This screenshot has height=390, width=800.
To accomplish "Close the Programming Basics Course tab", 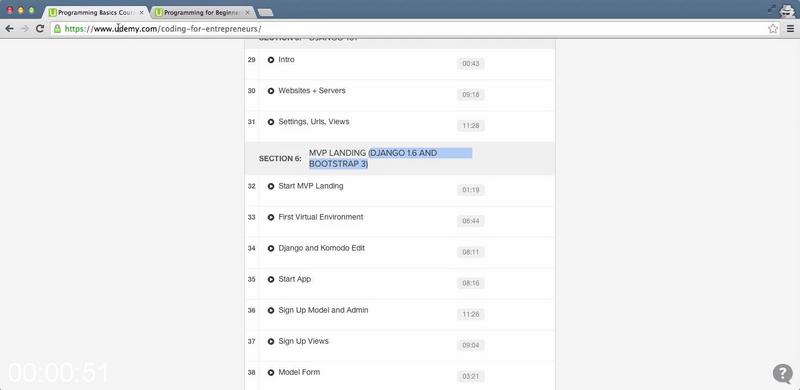I will coord(142,12).
